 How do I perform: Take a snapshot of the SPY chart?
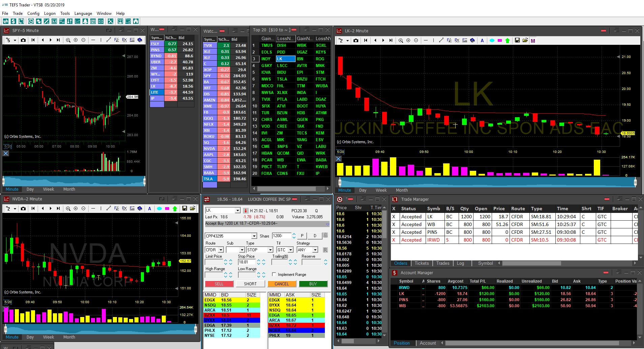[x=23, y=40]
